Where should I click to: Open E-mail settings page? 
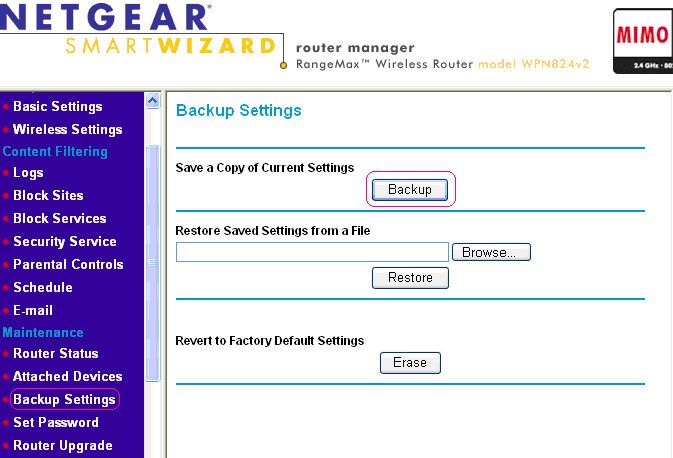[x=33, y=311]
